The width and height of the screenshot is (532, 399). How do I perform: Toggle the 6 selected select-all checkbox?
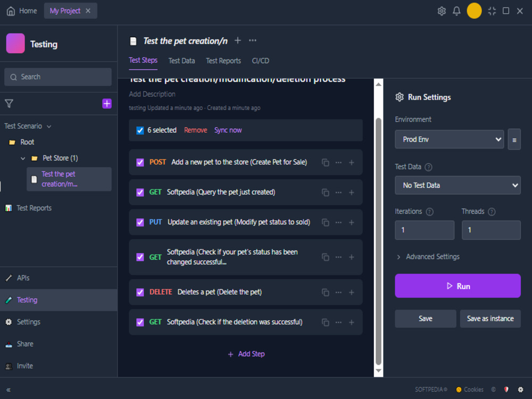click(140, 130)
